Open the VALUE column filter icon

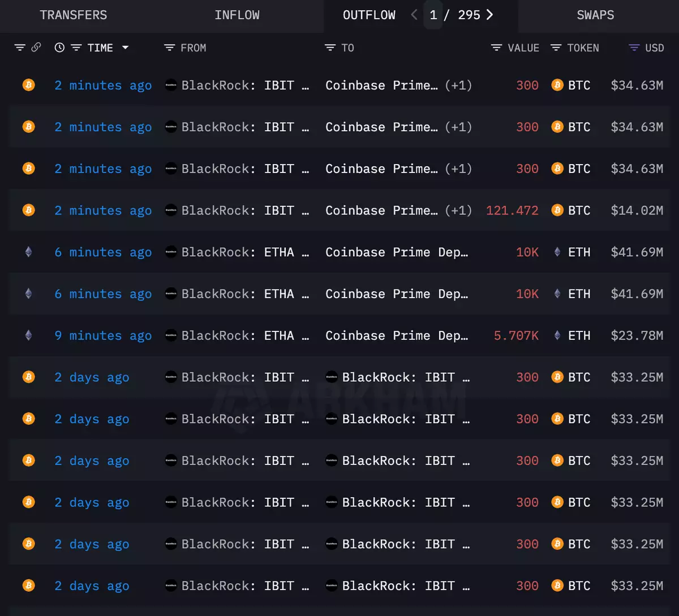496,48
